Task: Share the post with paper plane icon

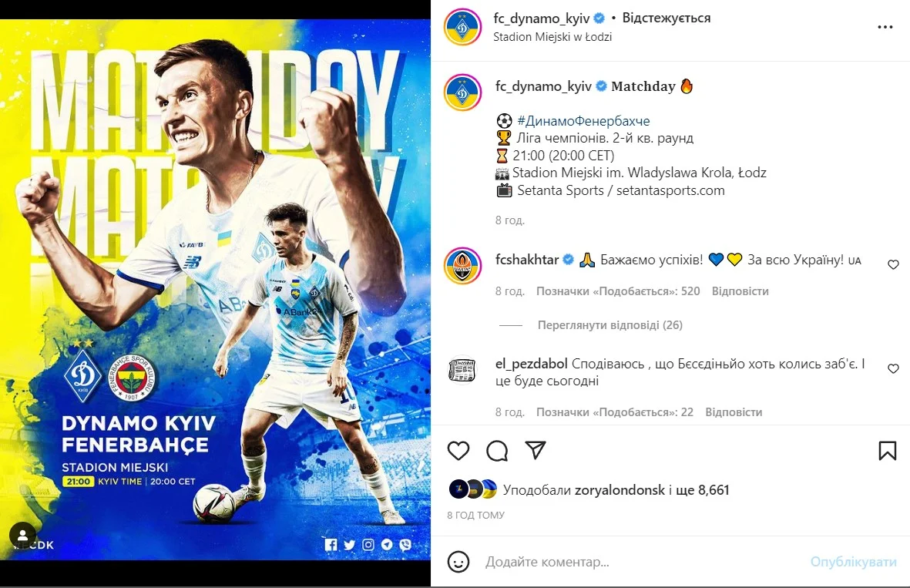Action: 535,450
